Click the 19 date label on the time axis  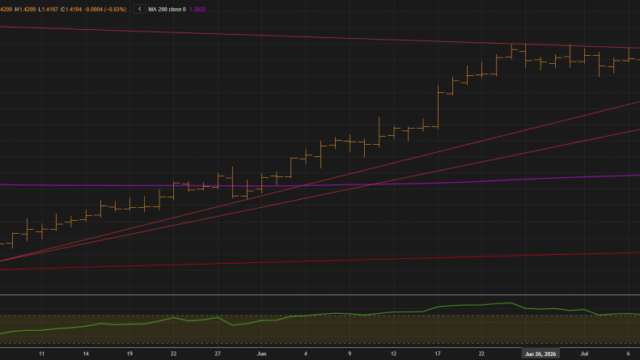click(129, 354)
